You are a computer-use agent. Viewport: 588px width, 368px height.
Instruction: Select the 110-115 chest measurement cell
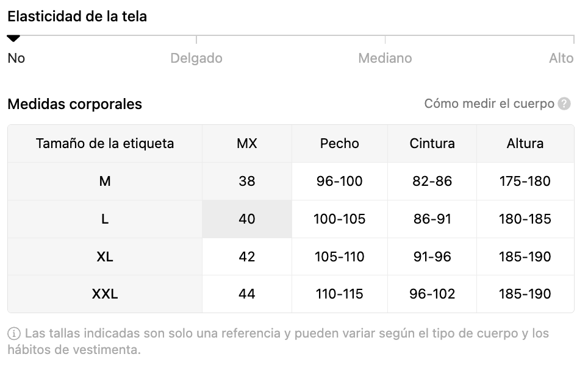click(339, 294)
